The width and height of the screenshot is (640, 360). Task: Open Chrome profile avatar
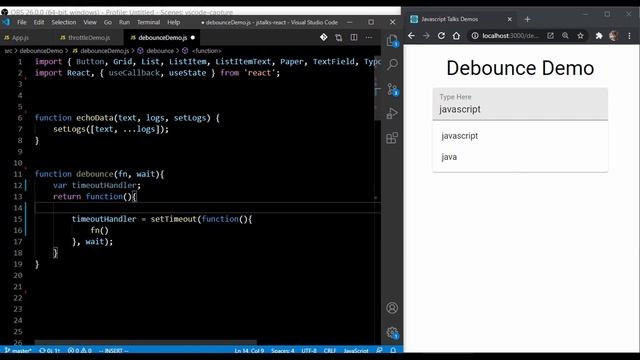(x=613, y=36)
